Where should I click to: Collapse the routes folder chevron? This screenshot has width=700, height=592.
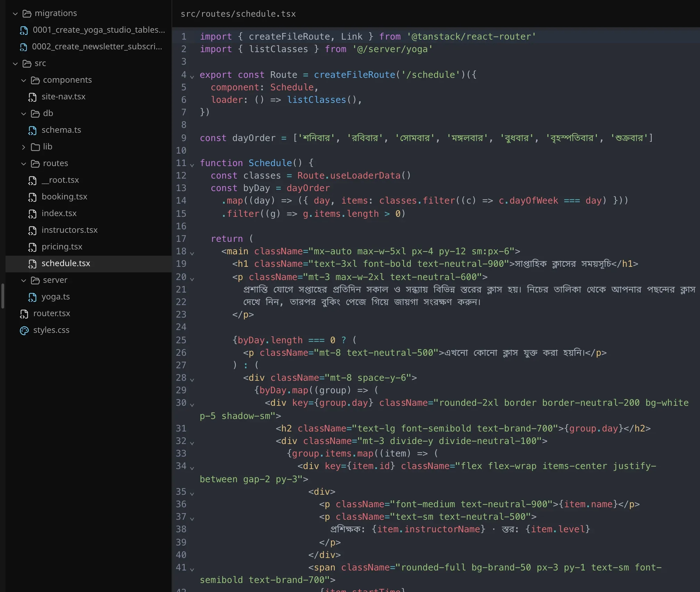[x=24, y=164]
